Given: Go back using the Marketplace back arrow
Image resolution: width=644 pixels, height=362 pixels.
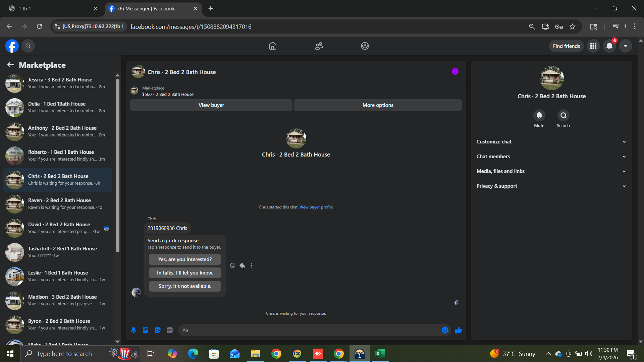Looking at the screenshot, I should coord(10,65).
